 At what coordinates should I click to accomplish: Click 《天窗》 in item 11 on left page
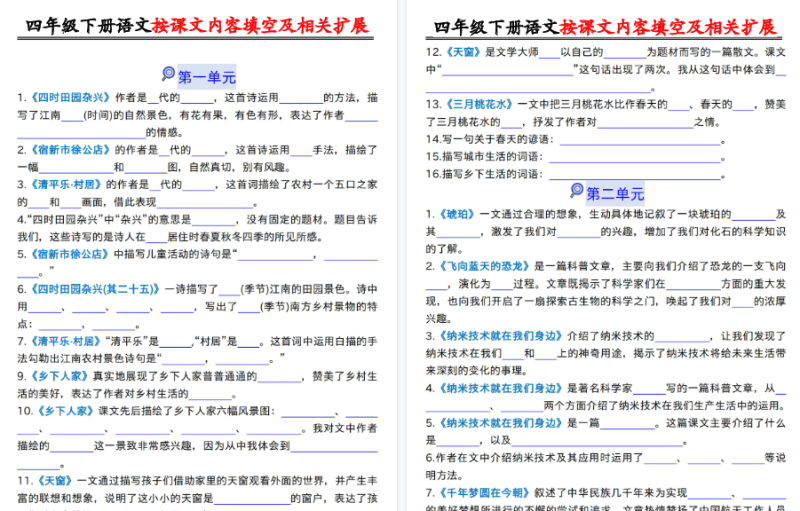point(54,480)
